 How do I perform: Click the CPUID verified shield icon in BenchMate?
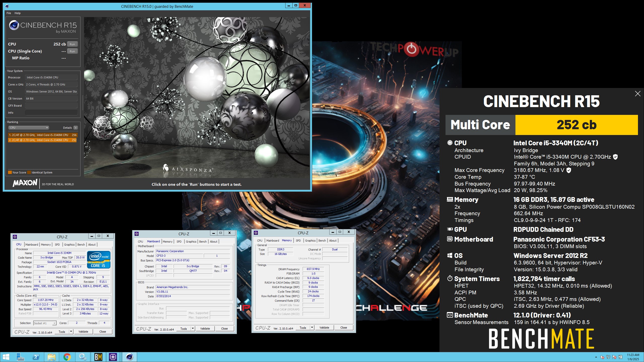(615, 157)
